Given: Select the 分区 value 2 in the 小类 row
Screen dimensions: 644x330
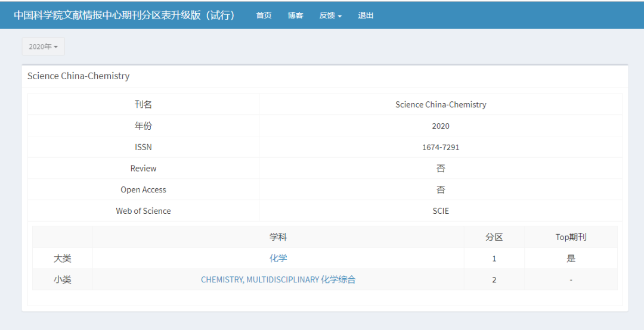Looking at the screenshot, I should pos(494,280).
